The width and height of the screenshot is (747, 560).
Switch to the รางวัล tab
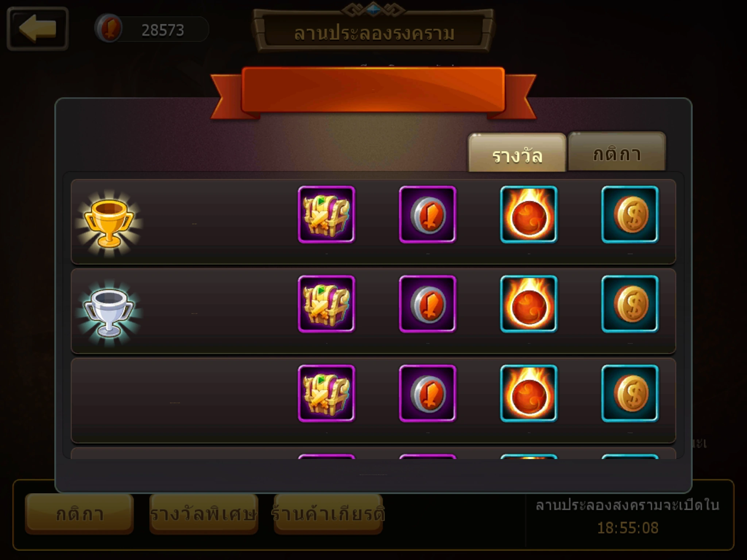pos(517,153)
